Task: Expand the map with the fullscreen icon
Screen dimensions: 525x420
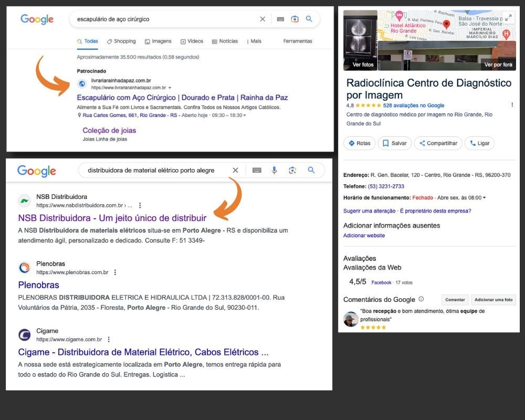Action: click(508, 18)
